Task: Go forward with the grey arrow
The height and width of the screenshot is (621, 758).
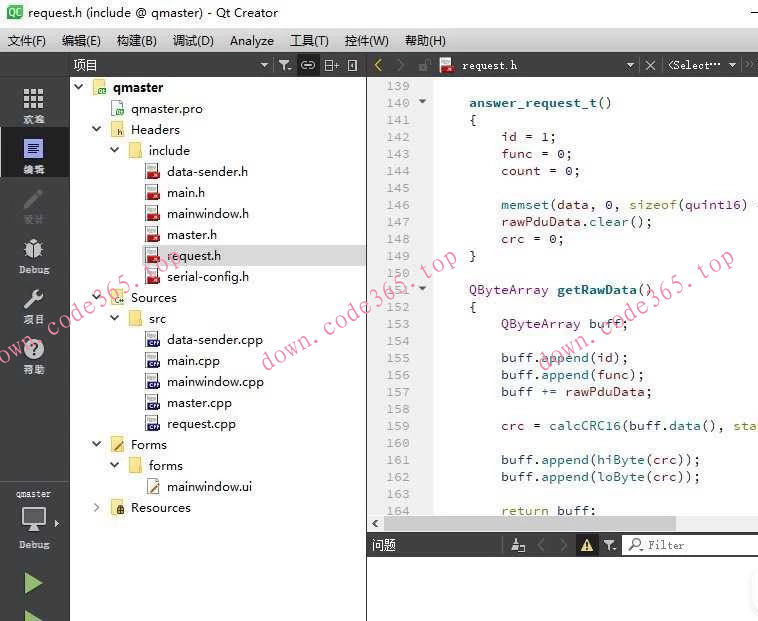Action: tap(400, 65)
